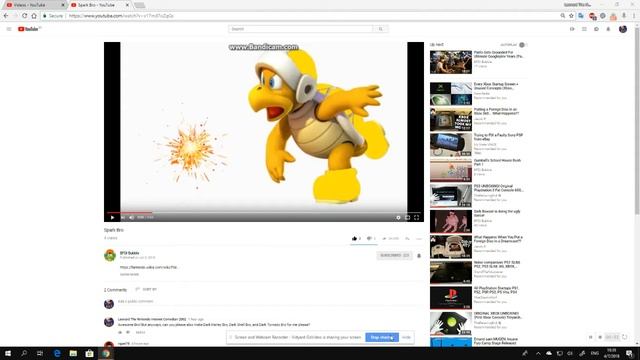This screenshot has height=360, width=640.
Task: Open All PlayStation Startups video thumbnail
Action: (x=451, y=298)
